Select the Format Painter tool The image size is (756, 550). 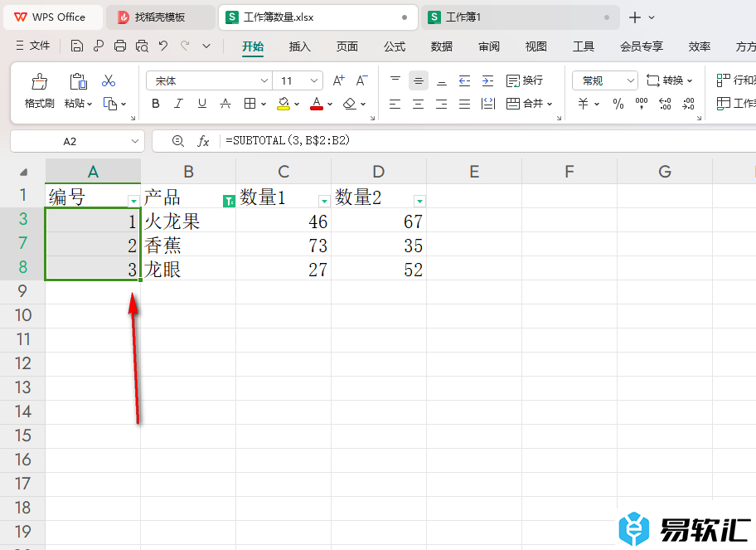39,90
